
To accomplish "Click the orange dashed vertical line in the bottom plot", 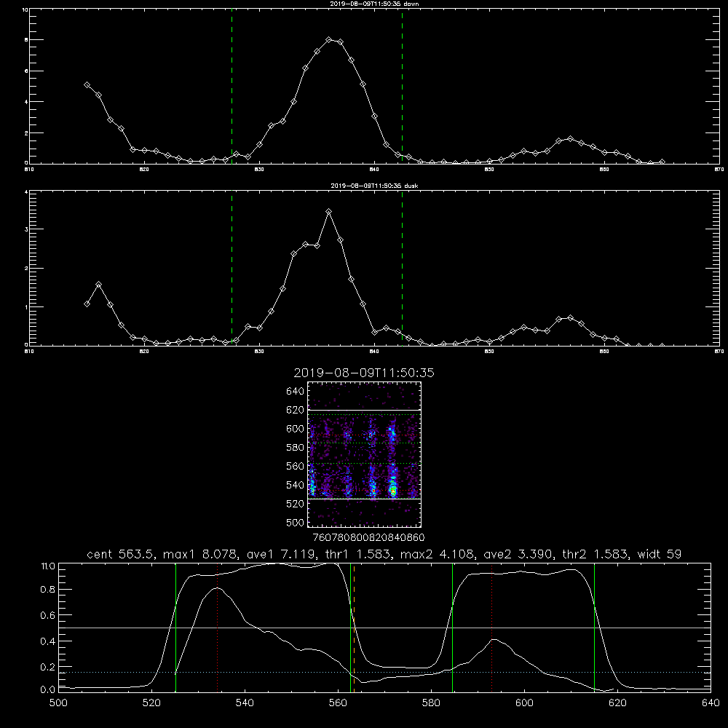I will tap(355, 627).
